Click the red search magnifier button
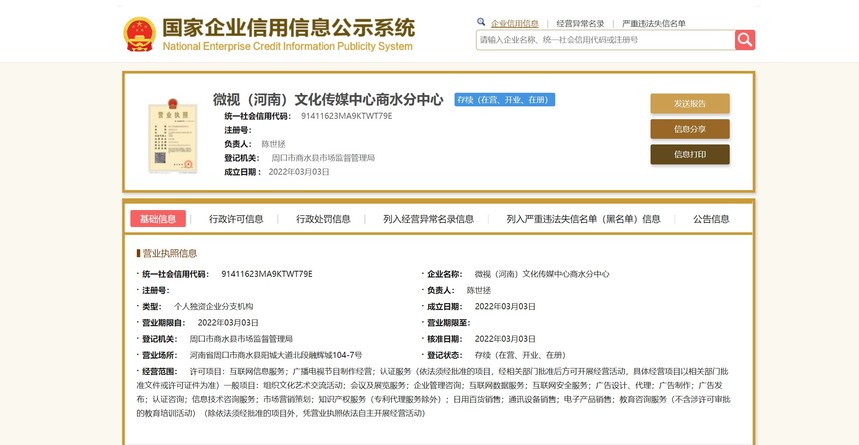This screenshot has width=859, height=445. tap(745, 40)
